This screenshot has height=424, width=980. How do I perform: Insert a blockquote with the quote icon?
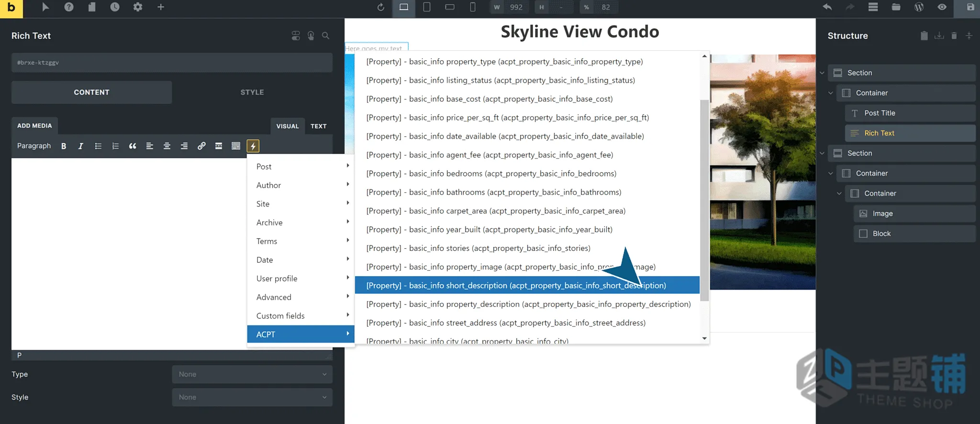133,146
